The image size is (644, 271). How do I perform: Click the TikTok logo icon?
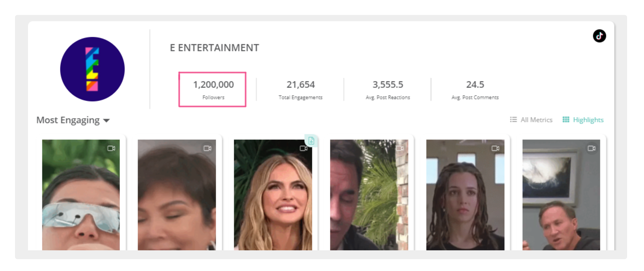(x=599, y=36)
